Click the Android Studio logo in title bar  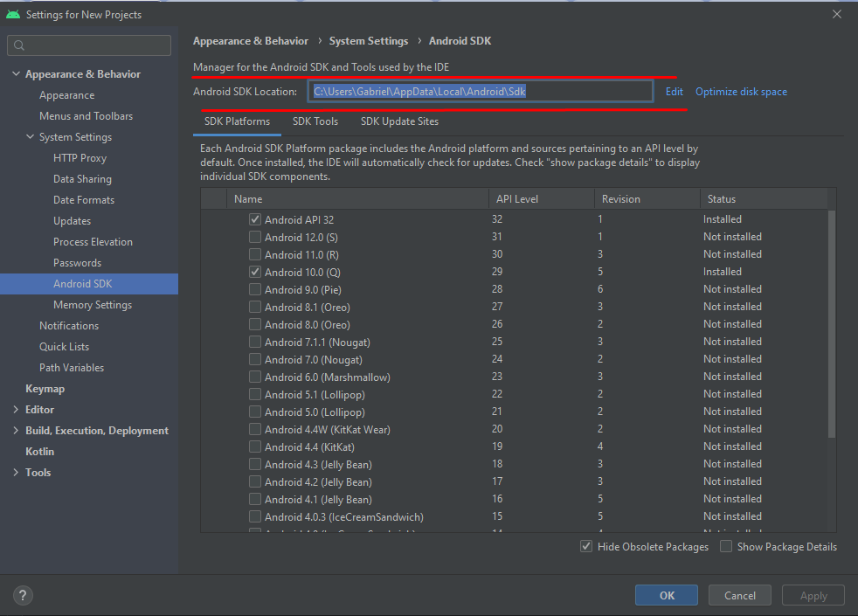tap(13, 15)
